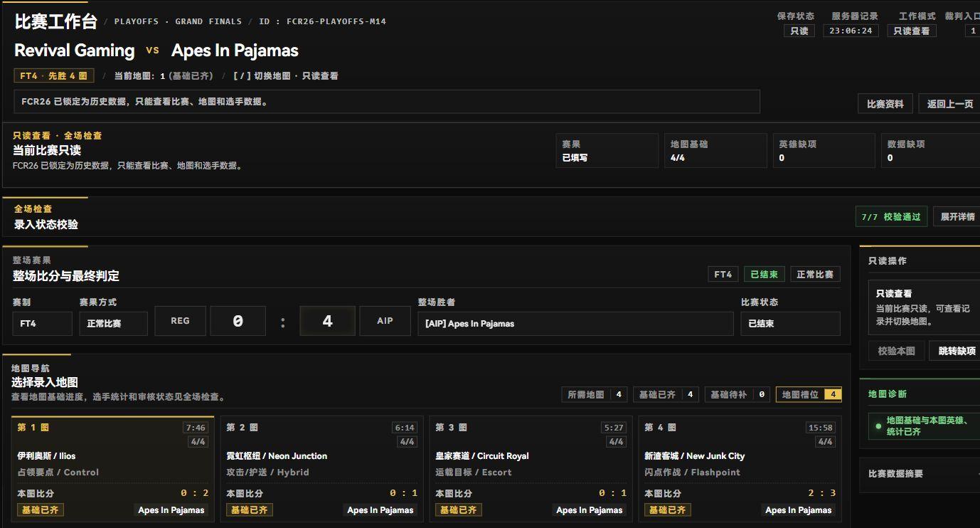Click the REG team score box showing 0
980x528 pixels.
point(238,321)
